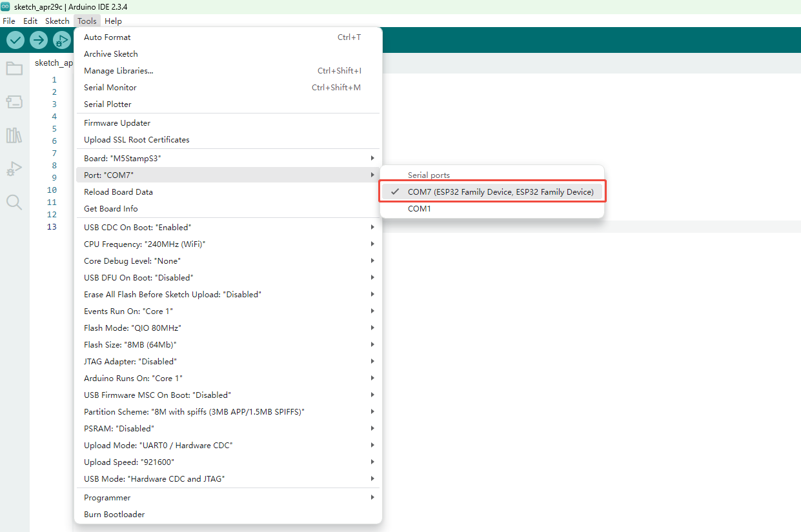Image resolution: width=801 pixels, height=532 pixels.
Task: Click Reload Board Data
Action: coord(228,192)
